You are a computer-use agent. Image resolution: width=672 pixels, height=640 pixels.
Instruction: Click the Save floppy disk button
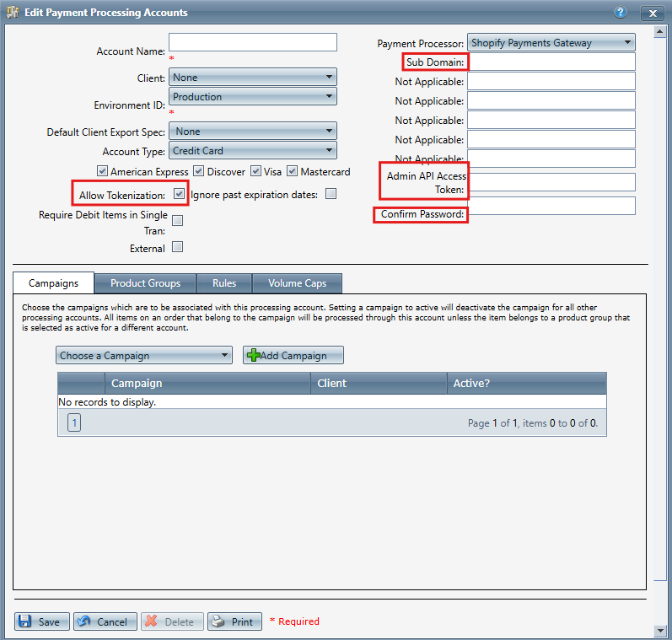[41, 621]
